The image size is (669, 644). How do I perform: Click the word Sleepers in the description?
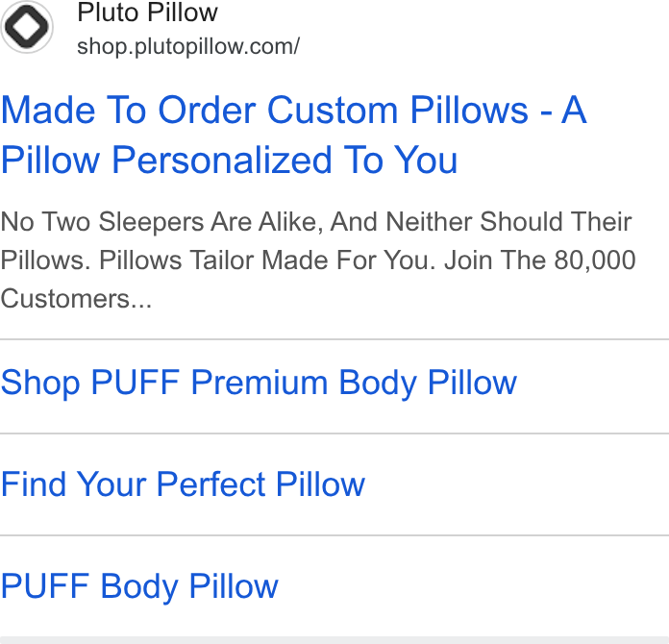coord(152,222)
